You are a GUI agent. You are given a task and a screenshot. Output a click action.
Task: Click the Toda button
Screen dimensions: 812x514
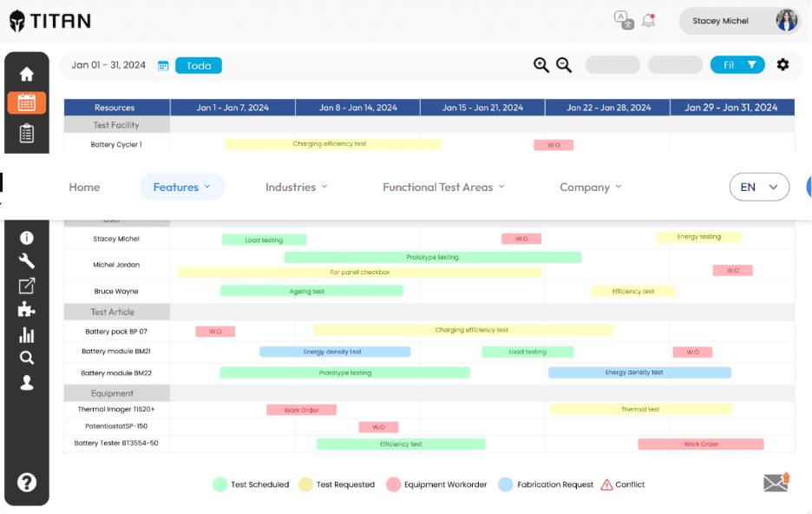(x=199, y=65)
